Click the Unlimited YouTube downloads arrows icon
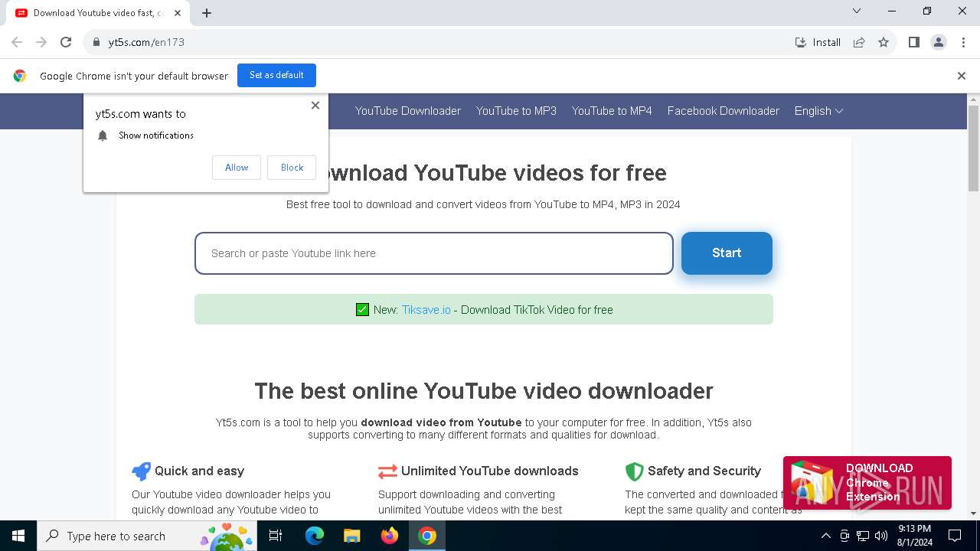This screenshot has height=551, width=980. 387,471
